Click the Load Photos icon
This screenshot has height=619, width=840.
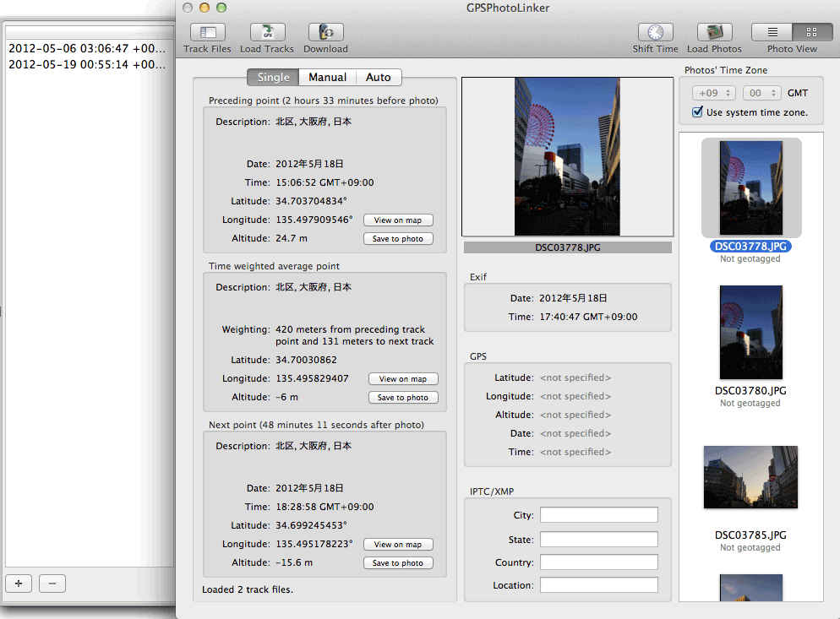pos(714,33)
